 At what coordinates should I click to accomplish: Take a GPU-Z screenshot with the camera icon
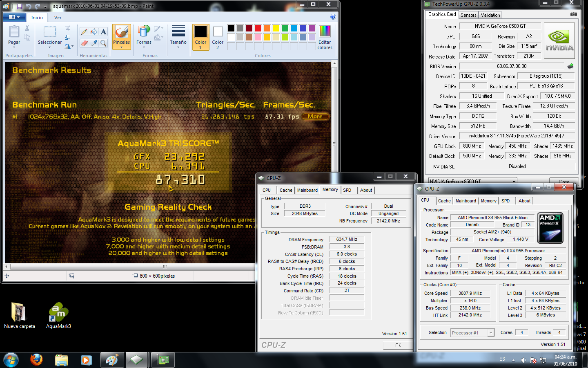coord(574,14)
